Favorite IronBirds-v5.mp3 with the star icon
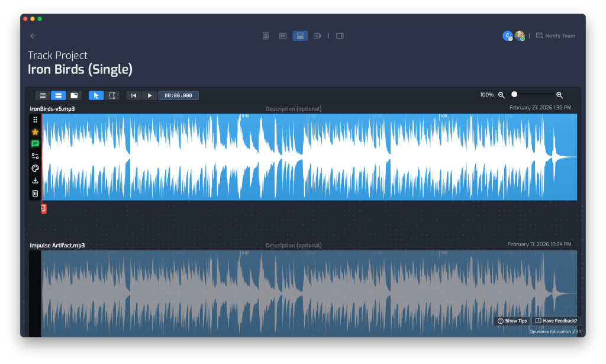 click(35, 132)
